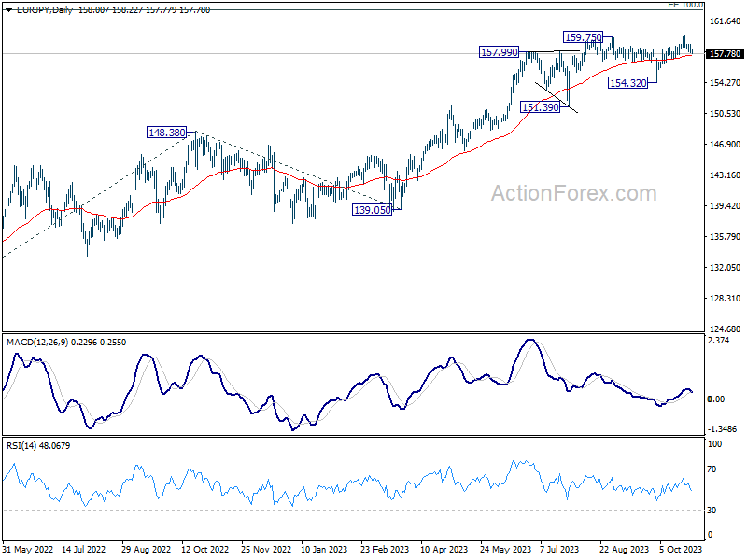
Task: Click the 12 Oct 2022 date label
Action: click(x=205, y=550)
